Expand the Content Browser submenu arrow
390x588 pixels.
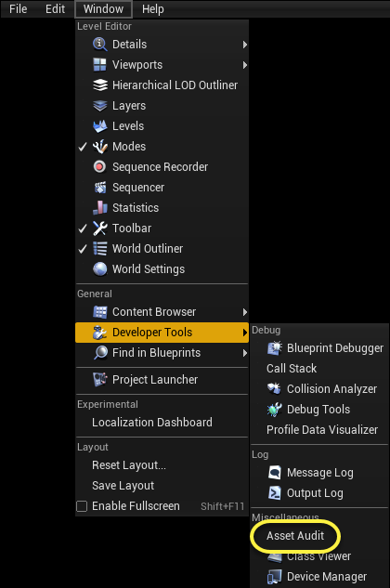[x=244, y=312]
